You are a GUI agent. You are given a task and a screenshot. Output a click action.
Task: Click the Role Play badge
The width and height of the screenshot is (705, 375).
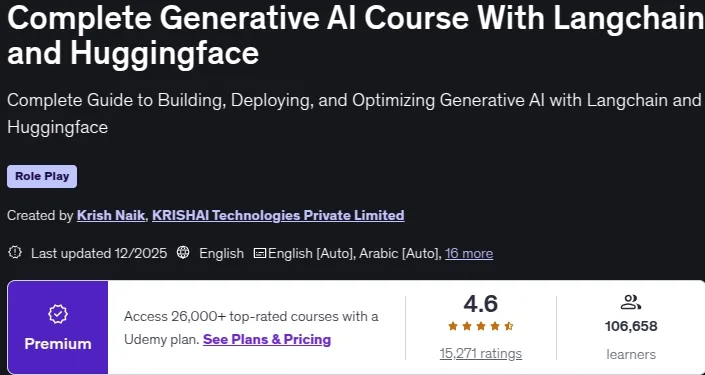coord(42,176)
